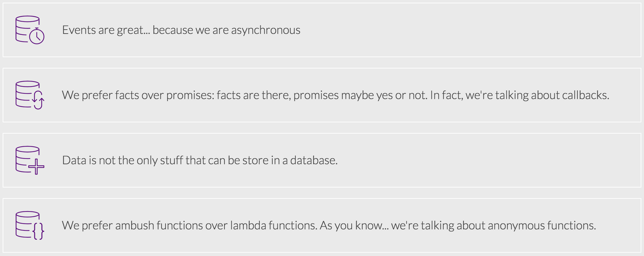Click the plus sign on the third icon
644x256 pixels.
coord(36,166)
